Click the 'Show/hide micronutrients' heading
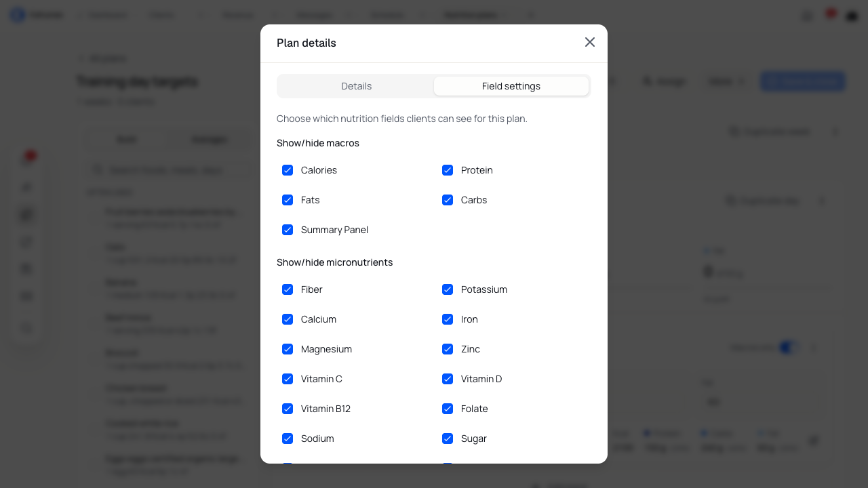The image size is (868, 488). 335,262
